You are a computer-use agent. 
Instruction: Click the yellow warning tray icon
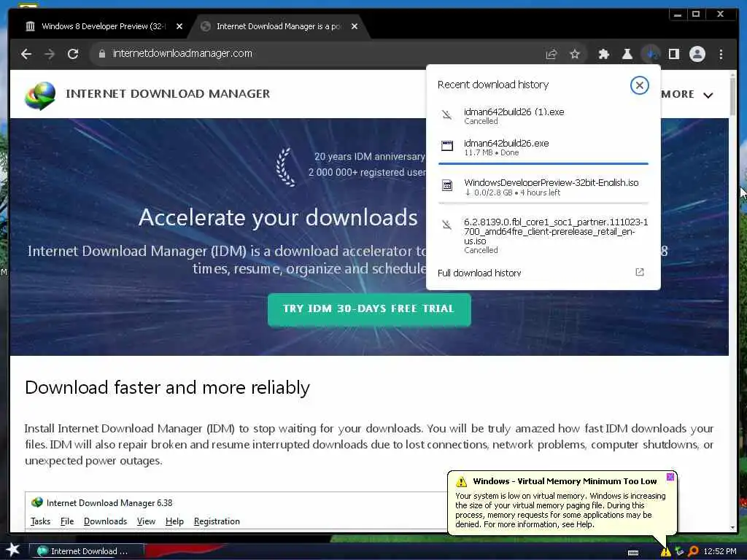[665, 551]
